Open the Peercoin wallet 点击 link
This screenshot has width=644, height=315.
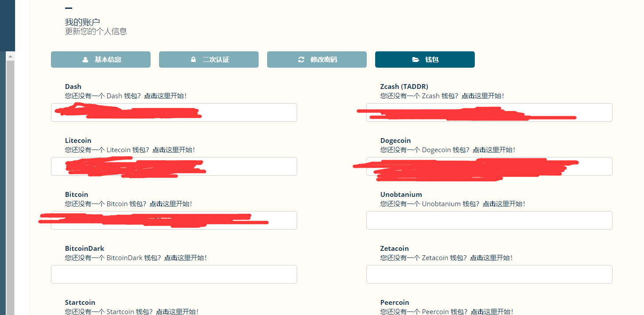point(477,312)
